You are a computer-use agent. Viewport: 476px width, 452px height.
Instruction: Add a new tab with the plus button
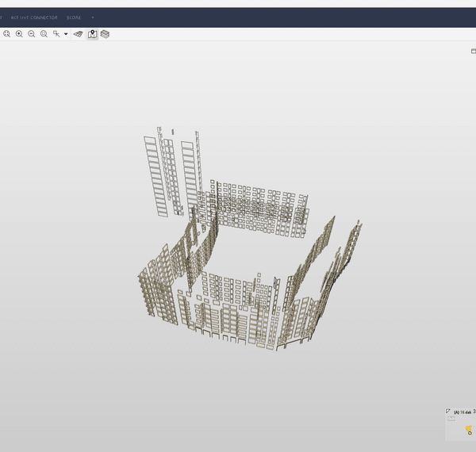click(x=92, y=17)
